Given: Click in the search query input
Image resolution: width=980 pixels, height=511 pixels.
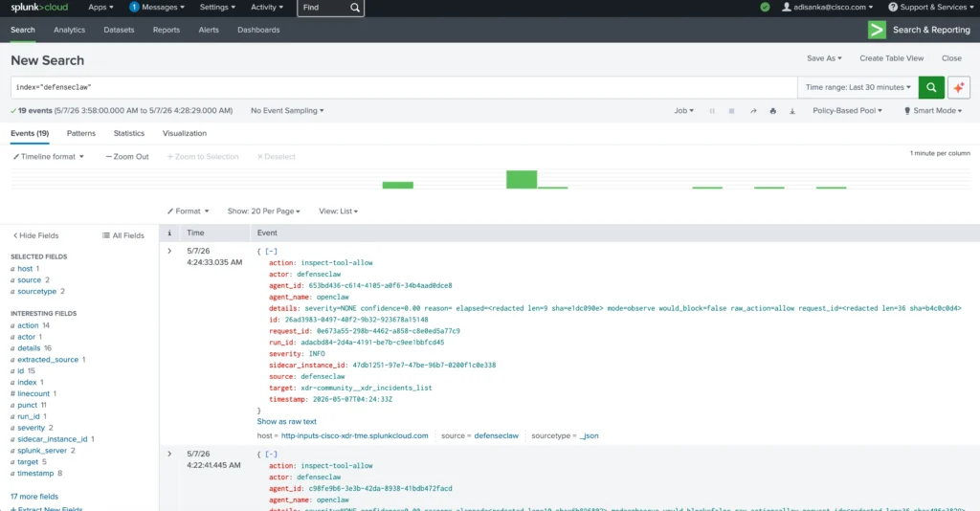Looking at the screenshot, I should (x=404, y=87).
